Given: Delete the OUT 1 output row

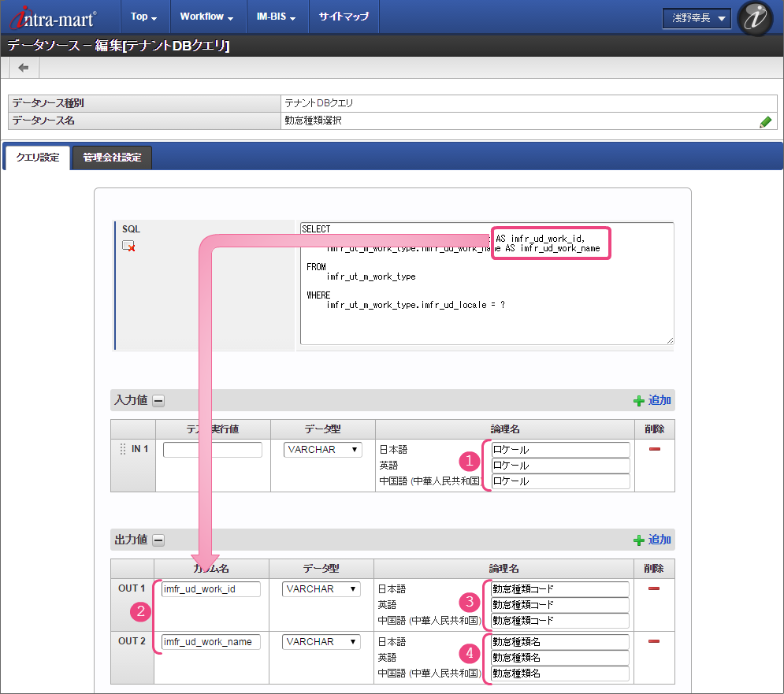Looking at the screenshot, I should tap(653, 588).
